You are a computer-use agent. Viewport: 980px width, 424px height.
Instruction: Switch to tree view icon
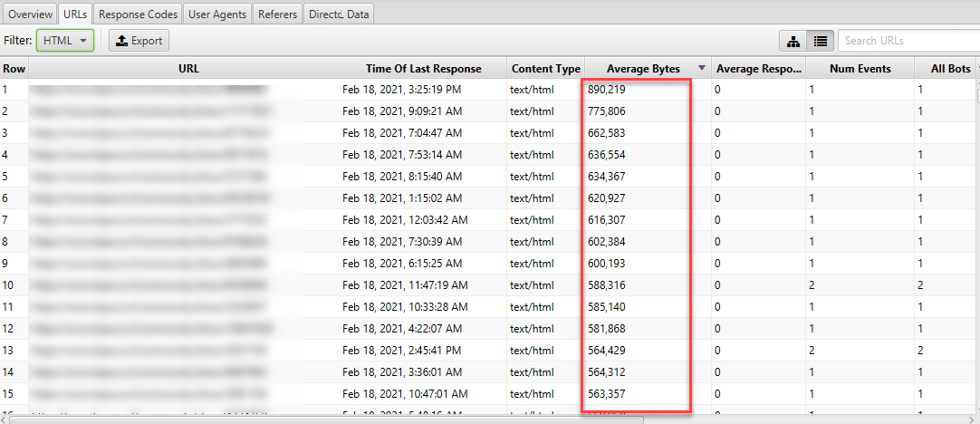pyautogui.click(x=793, y=41)
